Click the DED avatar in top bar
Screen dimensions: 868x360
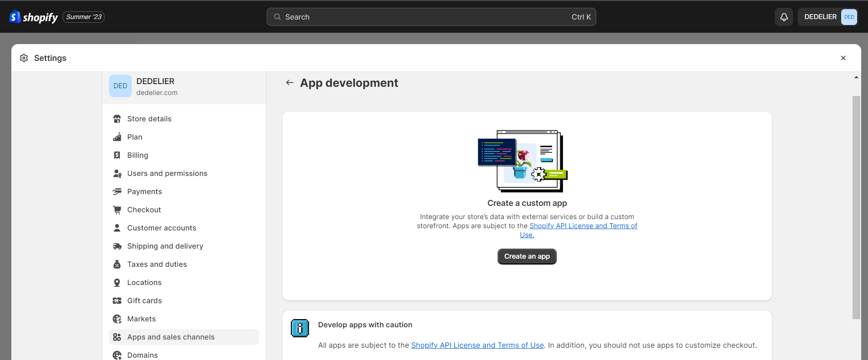(849, 17)
